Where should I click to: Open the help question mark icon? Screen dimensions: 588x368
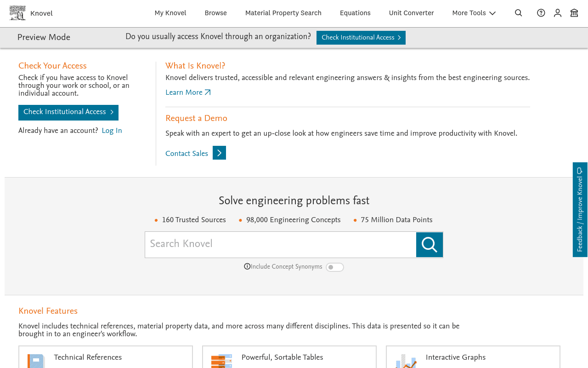[x=541, y=13]
